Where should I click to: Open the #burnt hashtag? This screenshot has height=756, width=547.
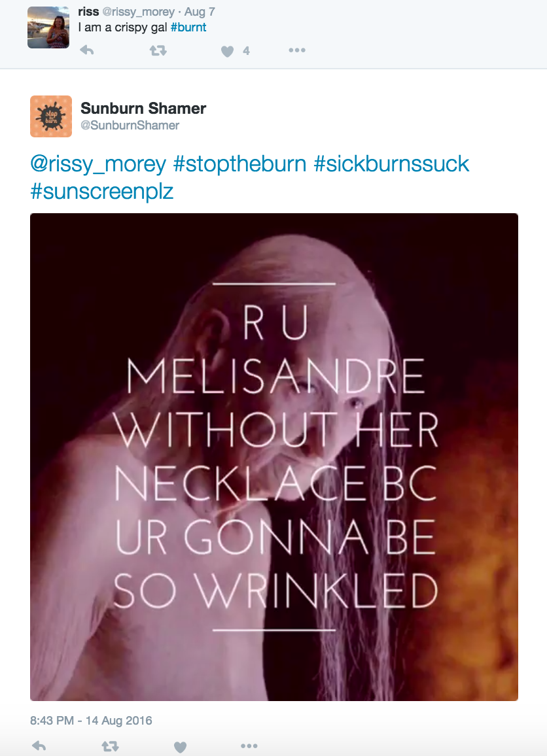coord(188,27)
